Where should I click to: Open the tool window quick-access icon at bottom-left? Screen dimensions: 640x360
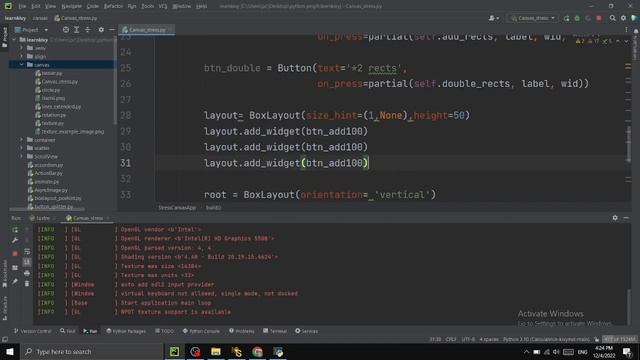5,339
